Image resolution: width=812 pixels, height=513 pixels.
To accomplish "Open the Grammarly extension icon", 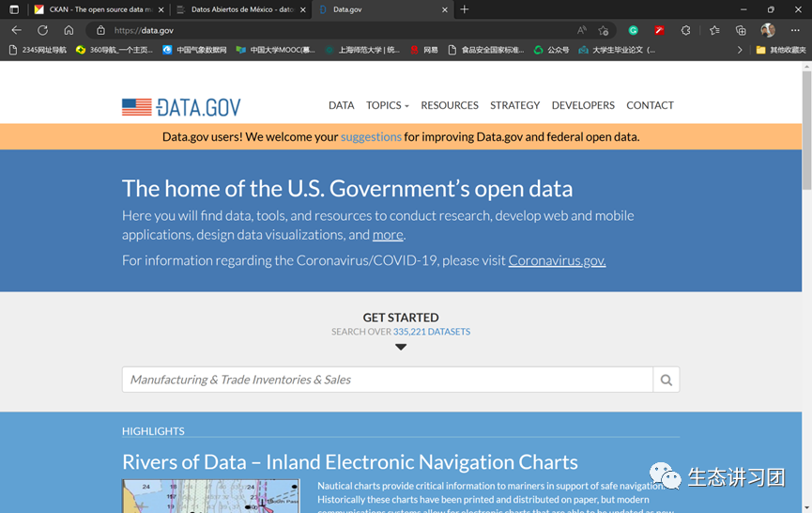I will click(x=633, y=31).
